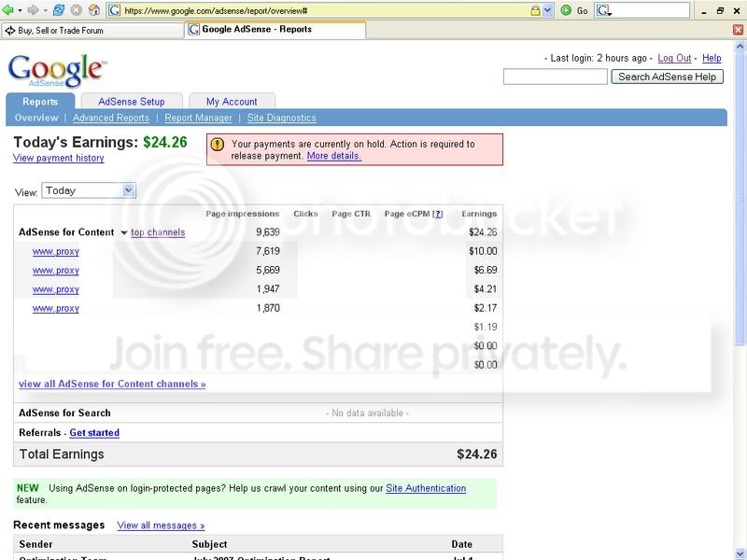Close the current tab with red X
Viewport: 747px width, 560px height.
pos(738,30)
